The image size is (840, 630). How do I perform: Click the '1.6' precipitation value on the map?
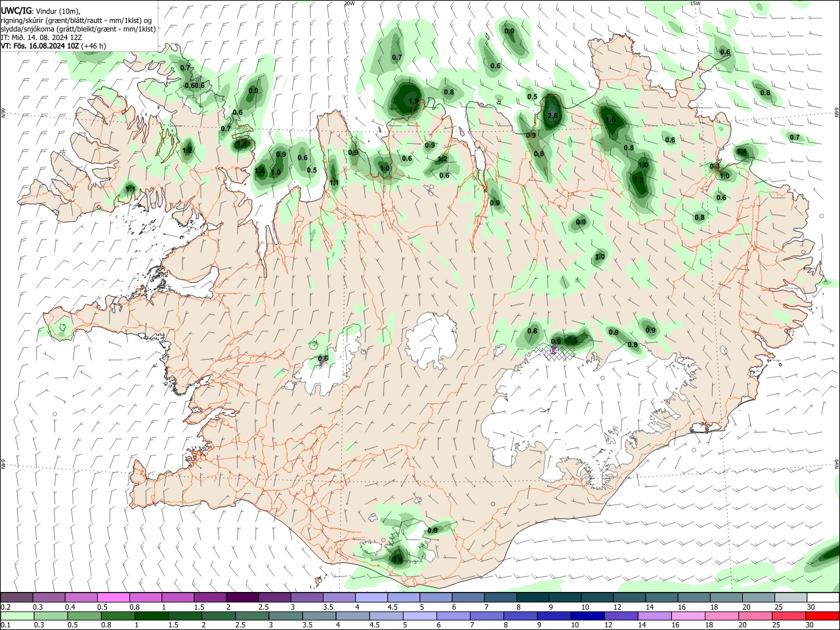point(610,120)
